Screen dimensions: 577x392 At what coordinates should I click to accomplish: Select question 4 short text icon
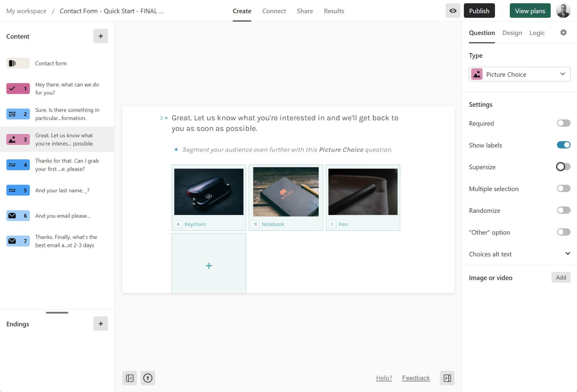[x=18, y=165]
